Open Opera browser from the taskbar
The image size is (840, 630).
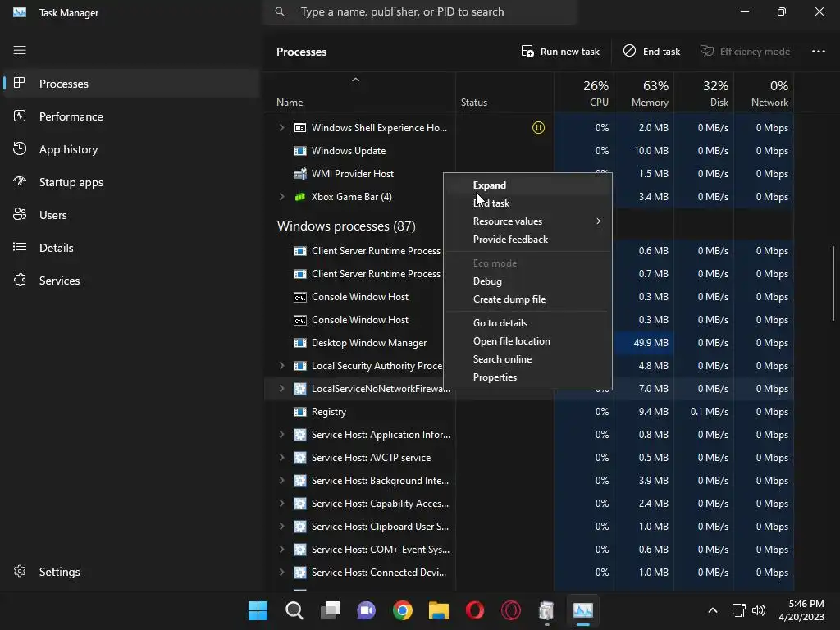click(475, 610)
